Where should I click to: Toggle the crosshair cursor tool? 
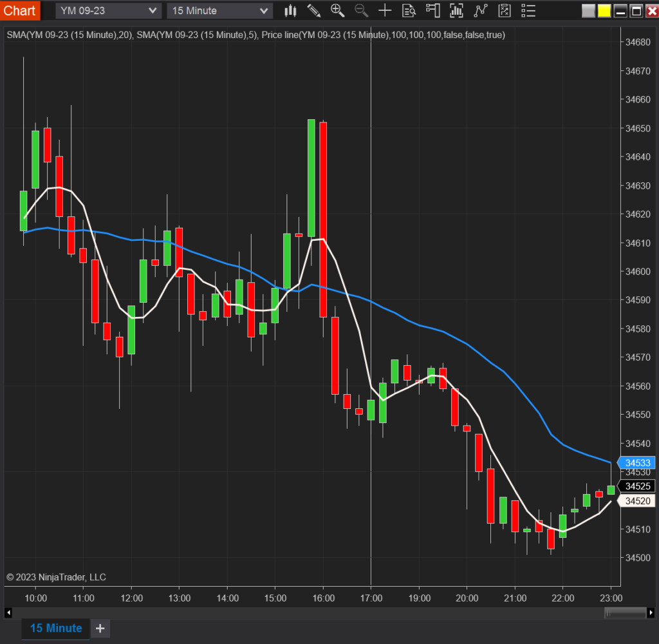pos(385,10)
